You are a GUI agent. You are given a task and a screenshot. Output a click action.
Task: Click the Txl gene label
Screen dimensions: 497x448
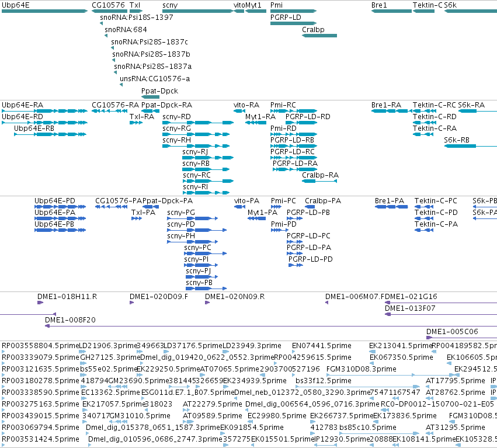click(x=135, y=5)
